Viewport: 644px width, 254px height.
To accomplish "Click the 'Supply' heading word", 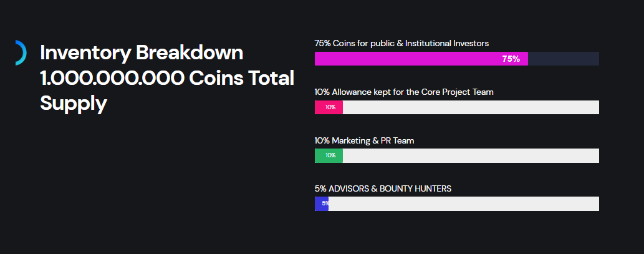I will tap(74, 103).
